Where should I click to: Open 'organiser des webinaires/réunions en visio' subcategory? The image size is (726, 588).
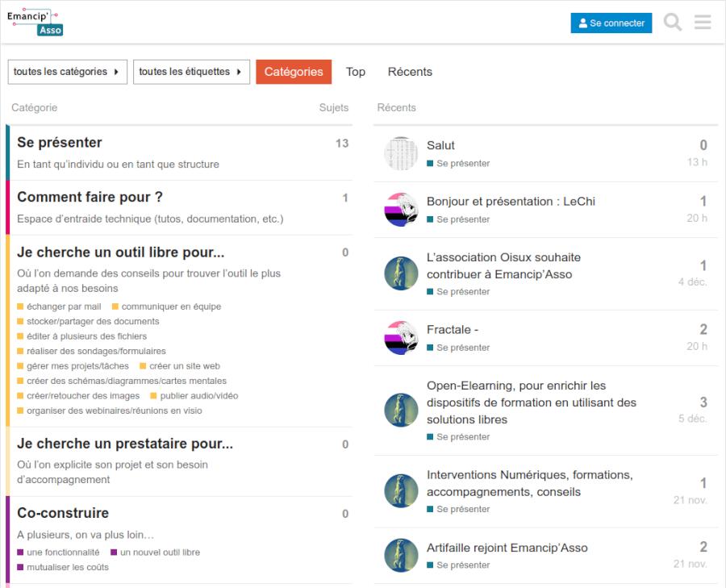[110, 411]
